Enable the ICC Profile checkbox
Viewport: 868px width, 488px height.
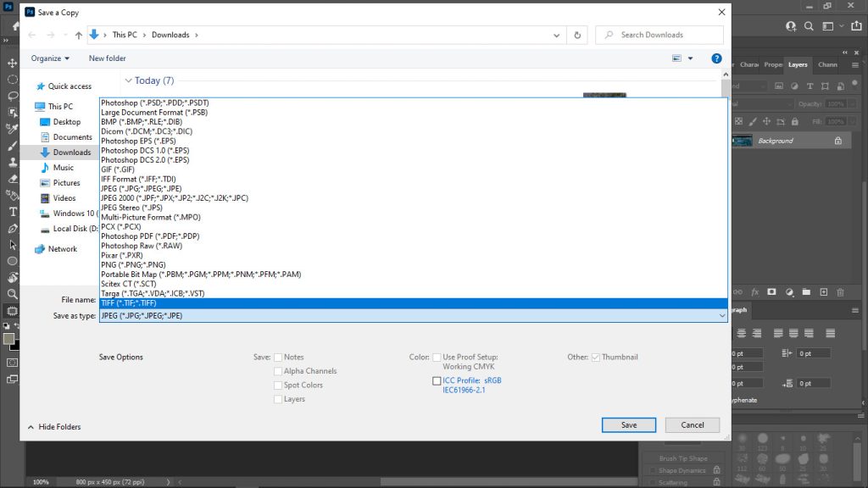point(437,381)
